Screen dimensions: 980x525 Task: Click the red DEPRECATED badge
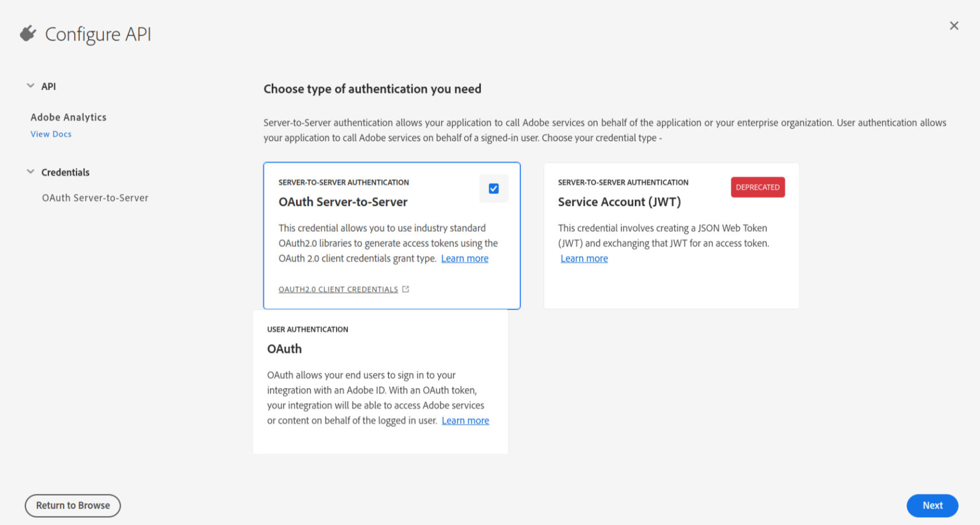point(757,187)
